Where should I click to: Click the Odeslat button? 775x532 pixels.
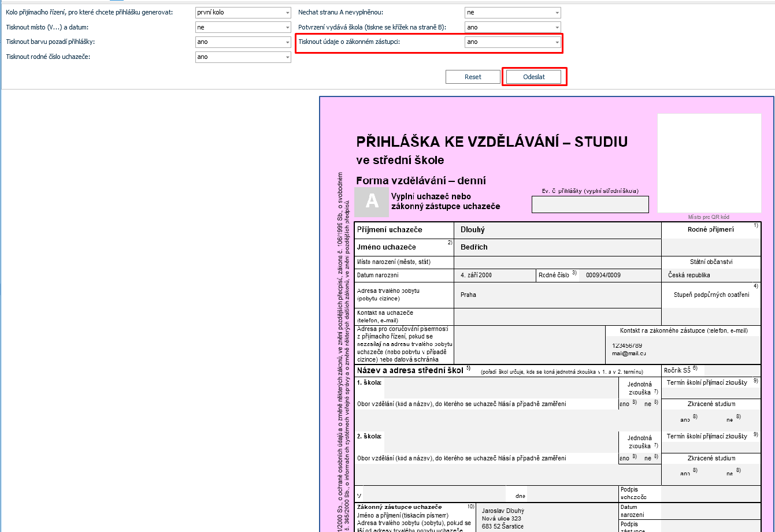point(533,77)
